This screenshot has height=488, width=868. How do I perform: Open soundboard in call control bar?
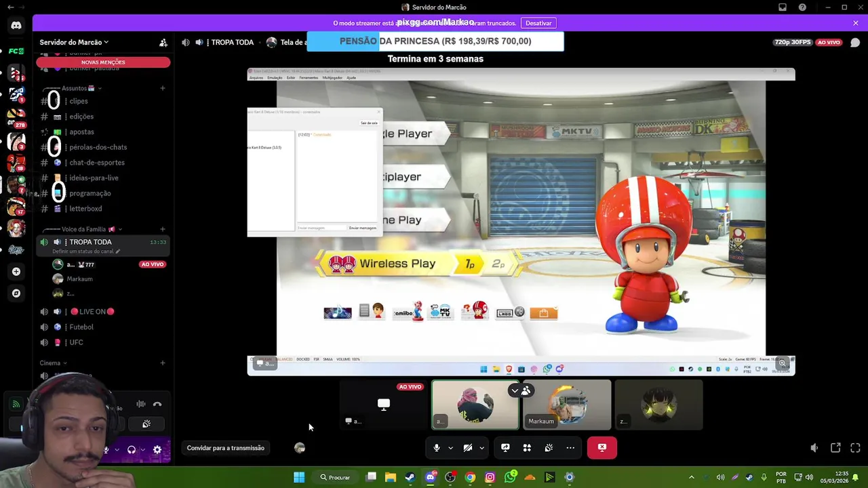coord(549,447)
